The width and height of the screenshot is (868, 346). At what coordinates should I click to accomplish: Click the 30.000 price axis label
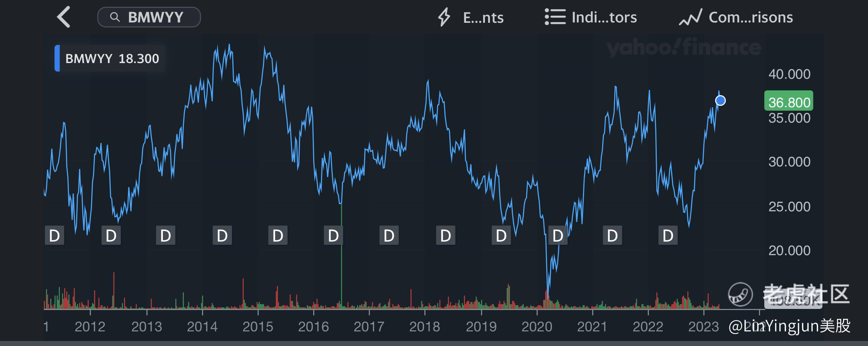coord(789,162)
